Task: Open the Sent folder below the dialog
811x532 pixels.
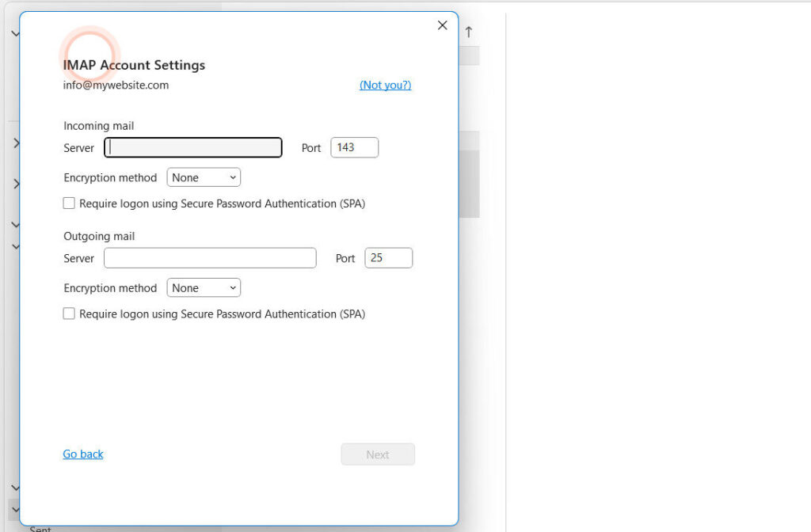Action: (x=40, y=528)
